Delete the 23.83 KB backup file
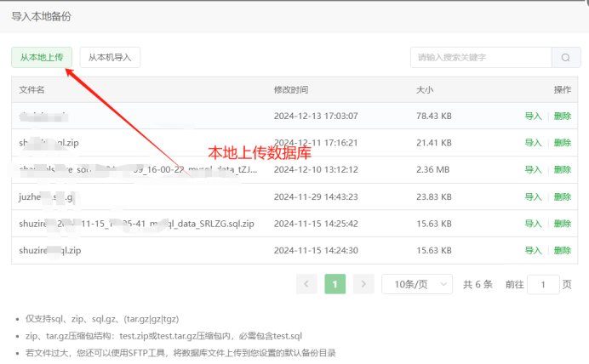 [x=563, y=196]
